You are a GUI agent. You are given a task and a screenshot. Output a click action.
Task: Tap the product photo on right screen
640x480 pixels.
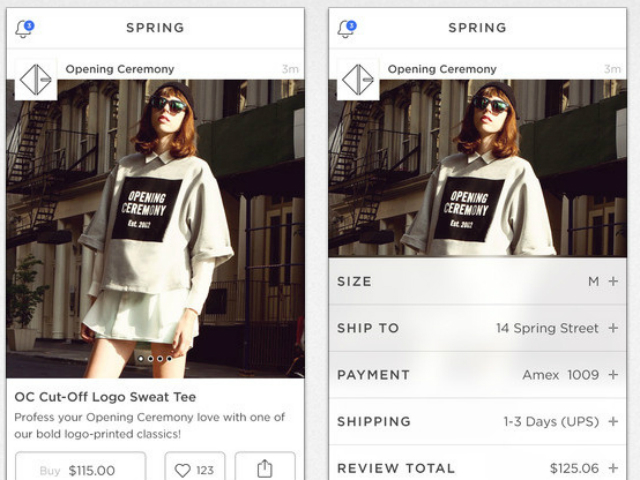click(478, 168)
